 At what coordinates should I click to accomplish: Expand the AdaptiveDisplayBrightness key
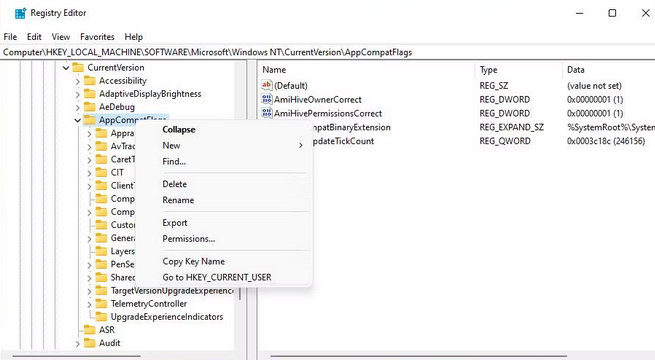(78, 95)
